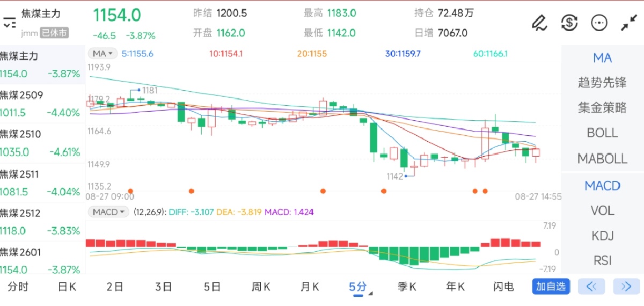Select the 3日 period tab
The width and height of the screenshot is (644, 306).
(x=164, y=287)
